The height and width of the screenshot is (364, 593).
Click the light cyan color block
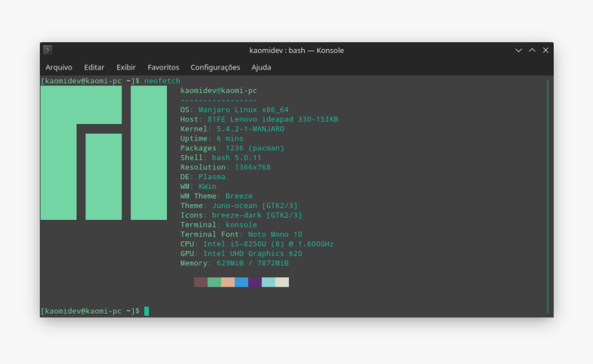click(268, 282)
